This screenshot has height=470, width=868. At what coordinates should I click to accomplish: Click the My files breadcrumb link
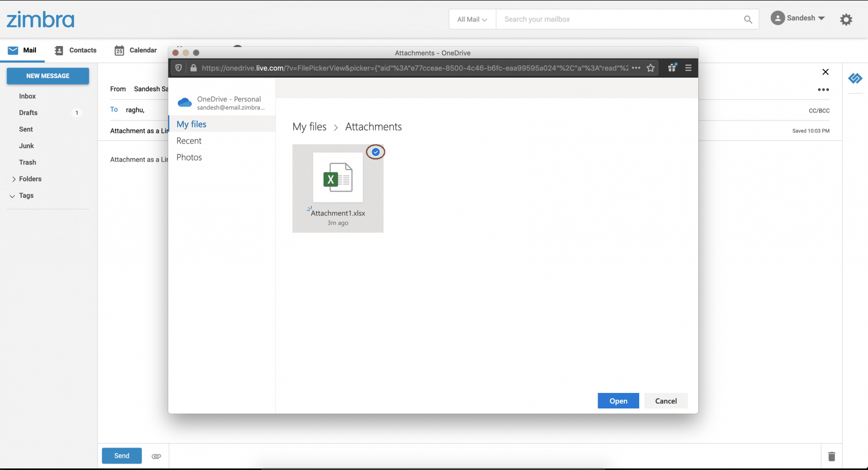tap(310, 127)
